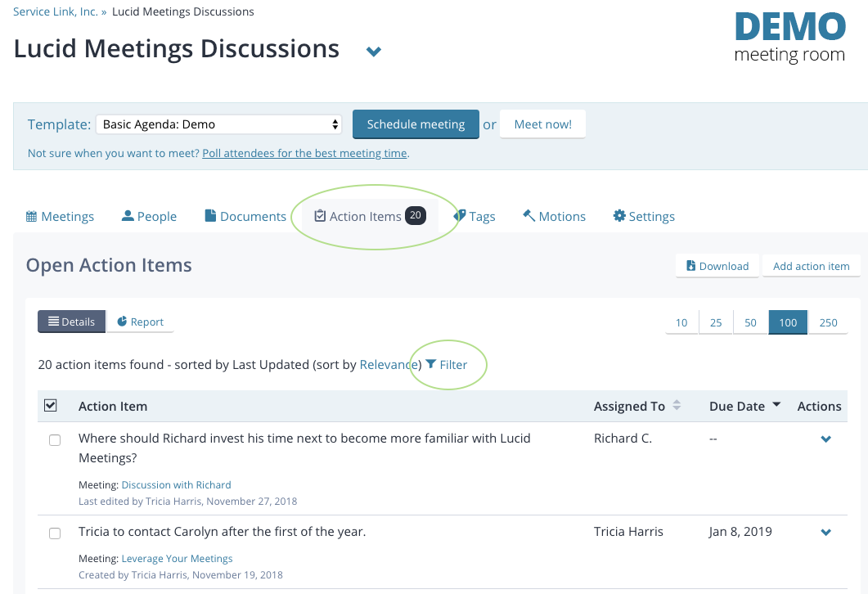The image size is (868, 594).
Task: Show 100 items per page
Action: click(x=788, y=322)
